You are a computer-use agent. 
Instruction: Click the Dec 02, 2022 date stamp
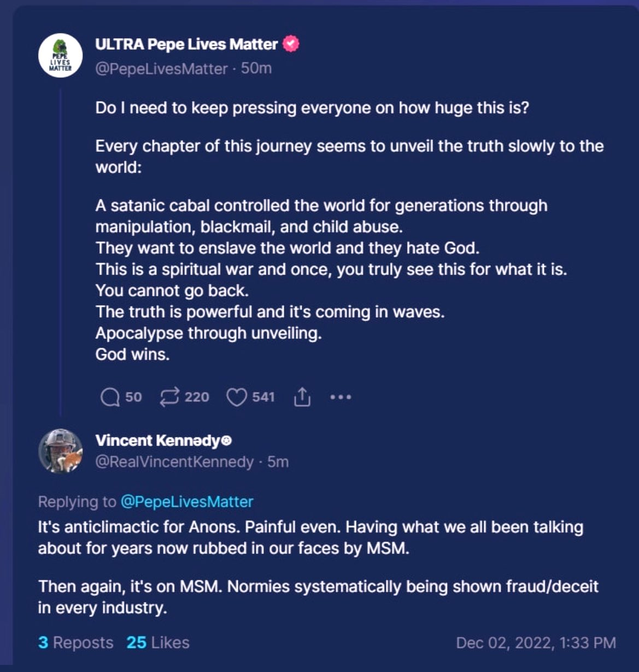point(536,642)
